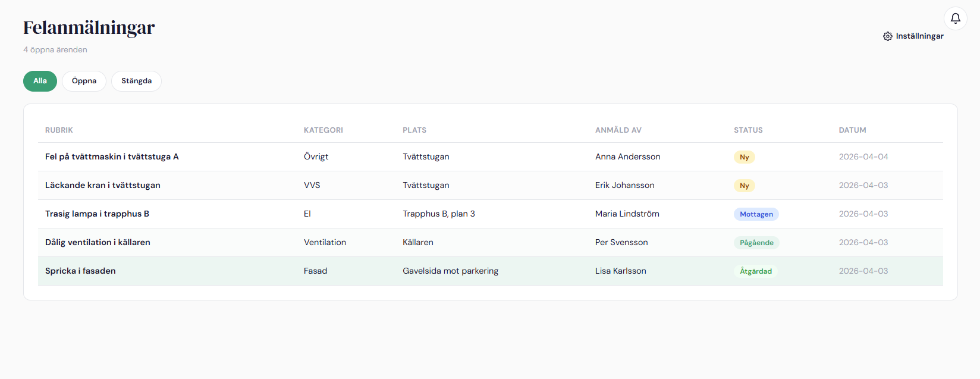Click the Rubrik column header
This screenshot has width=980, height=379.
[x=59, y=130]
